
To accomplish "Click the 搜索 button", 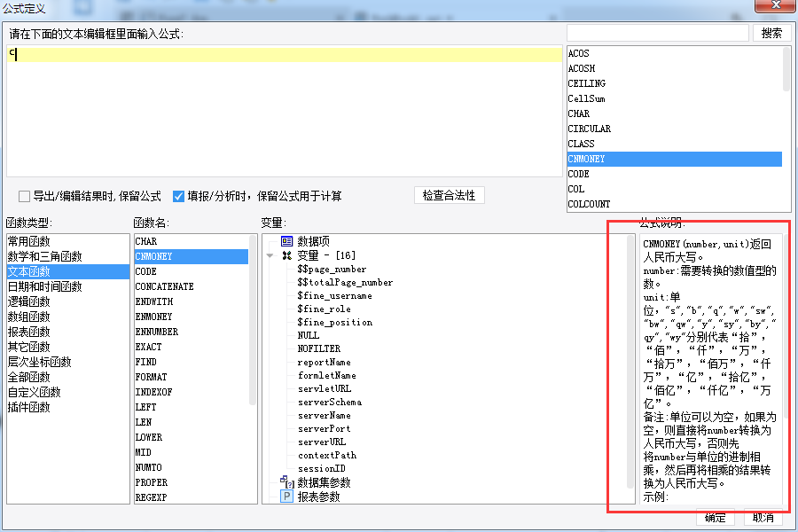I will point(771,33).
